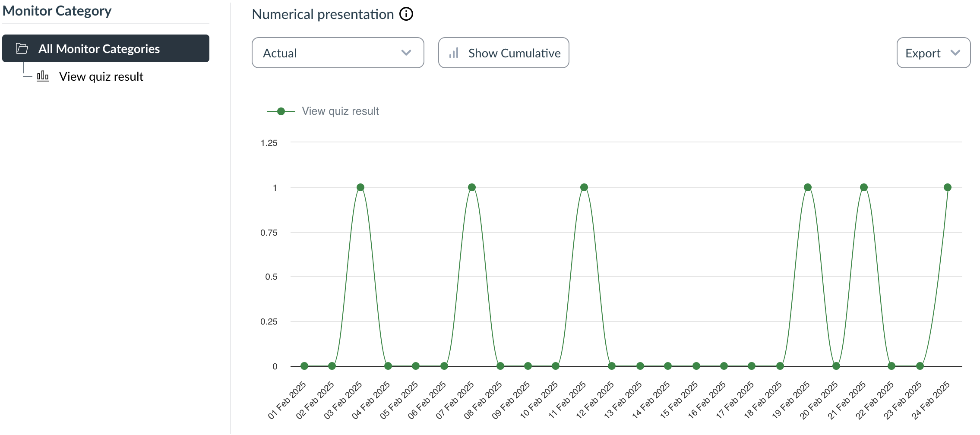Open the Actual presentation dropdown

pos(337,53)
